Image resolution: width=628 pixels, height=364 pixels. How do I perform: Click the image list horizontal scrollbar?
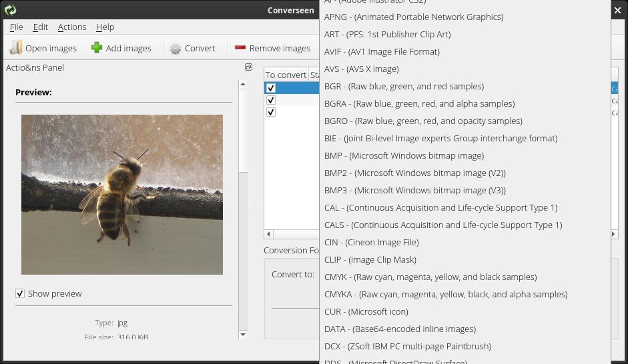point(294,234)
